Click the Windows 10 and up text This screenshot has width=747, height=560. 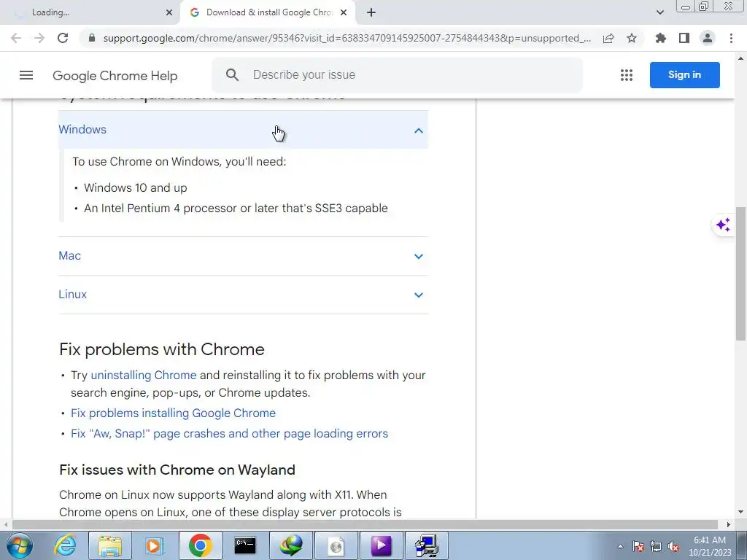[x=135, y=187]
